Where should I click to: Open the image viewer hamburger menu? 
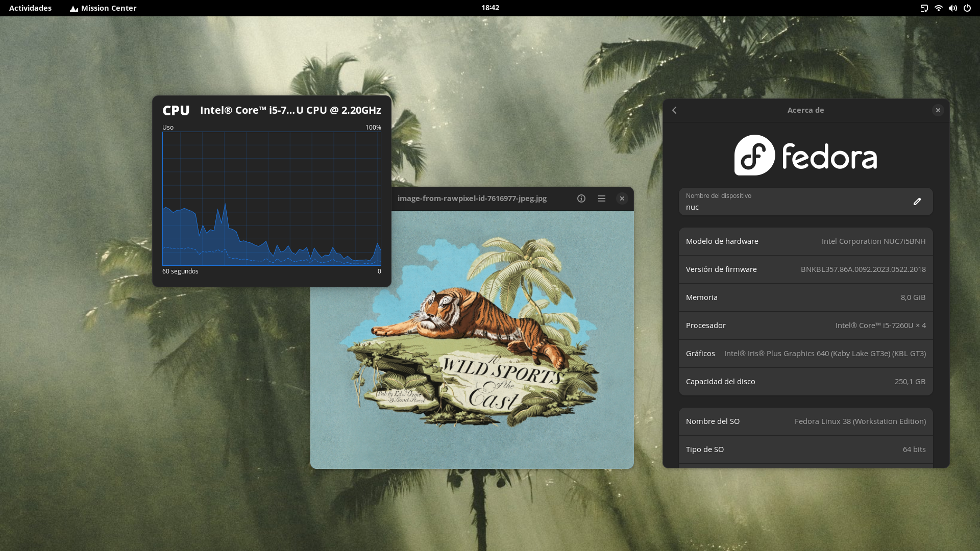(x=602, y=198)
